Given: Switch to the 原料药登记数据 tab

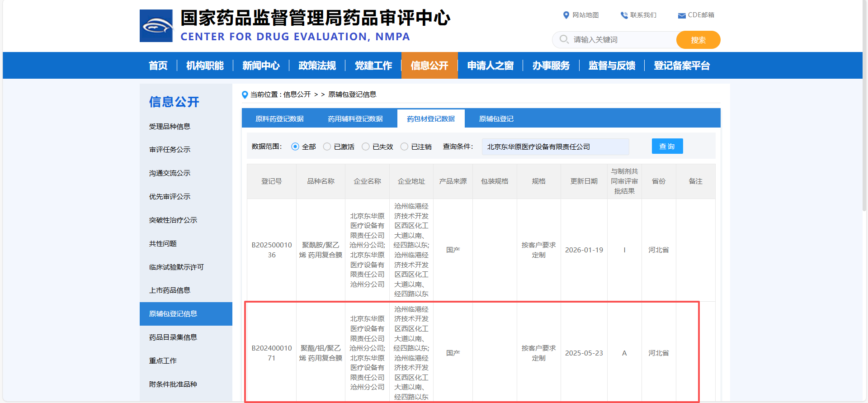Looking at the screenshot, I should (279, 119).
